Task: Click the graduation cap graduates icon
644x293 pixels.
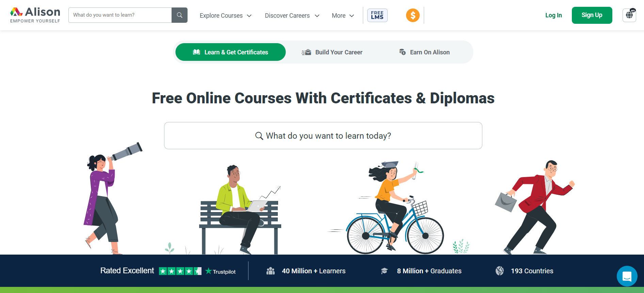Action: [384, 271]
